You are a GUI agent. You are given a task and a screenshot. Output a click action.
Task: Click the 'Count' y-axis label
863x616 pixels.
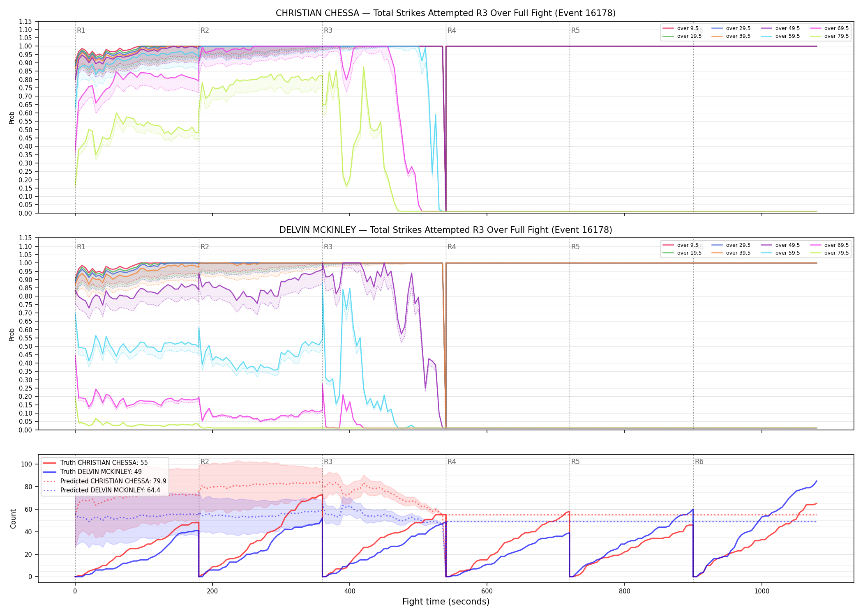[13, 519]
